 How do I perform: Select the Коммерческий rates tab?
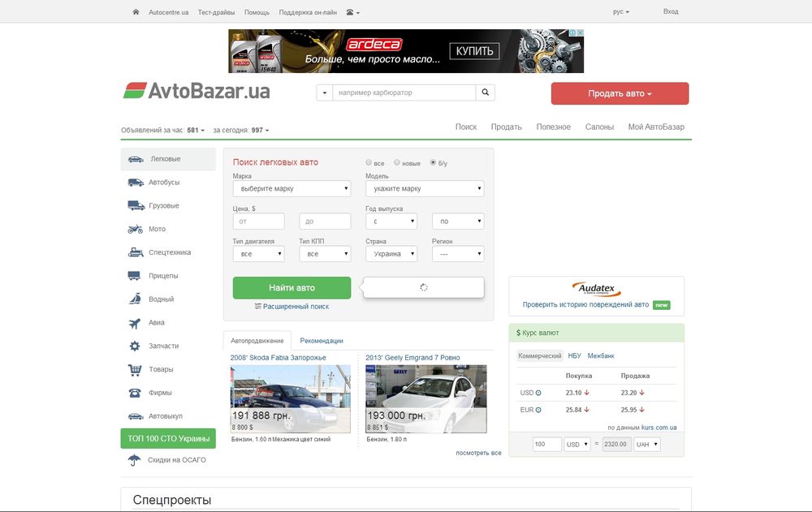(x=540, y=355)
